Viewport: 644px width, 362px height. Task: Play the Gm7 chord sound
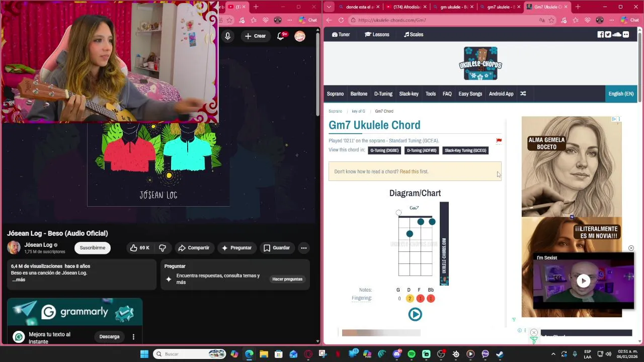pyautogui.click(x=415, y=314)
